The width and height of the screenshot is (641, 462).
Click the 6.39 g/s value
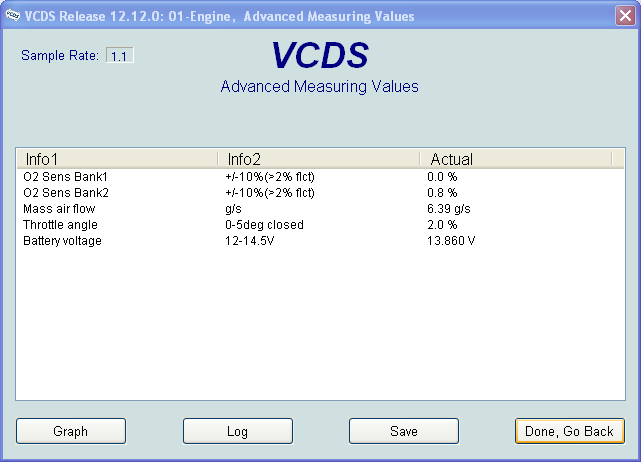pos(448,209)
